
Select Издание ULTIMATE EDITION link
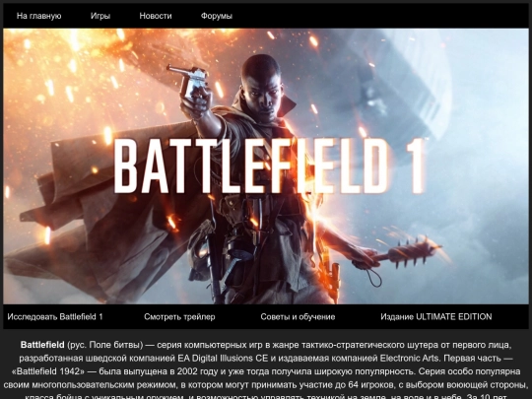tap(436, 316)
